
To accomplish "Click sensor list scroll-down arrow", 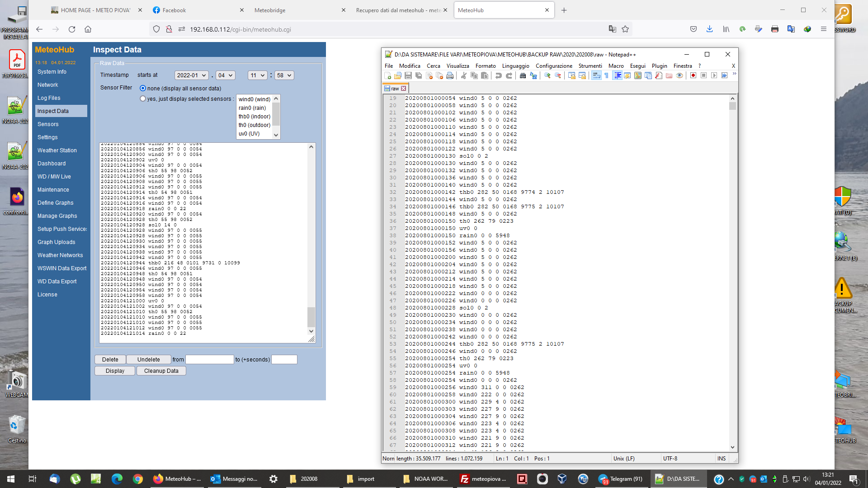I will (x=276, y=135).
